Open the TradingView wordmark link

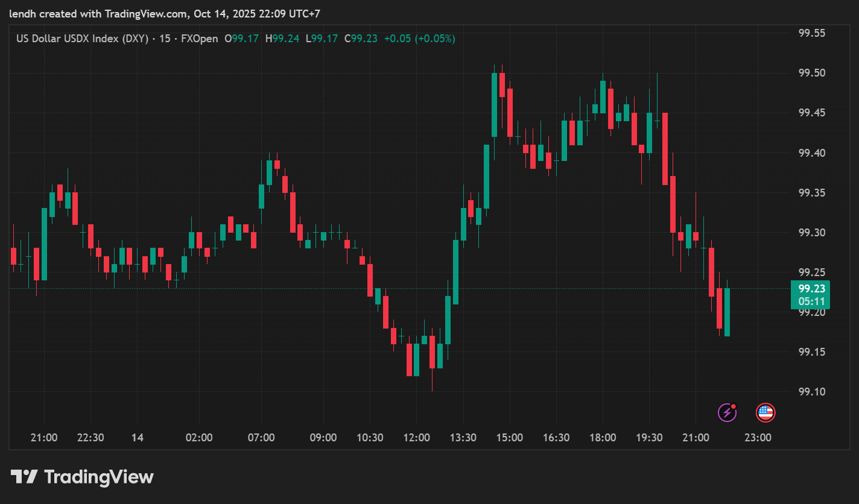click(99, 477)
